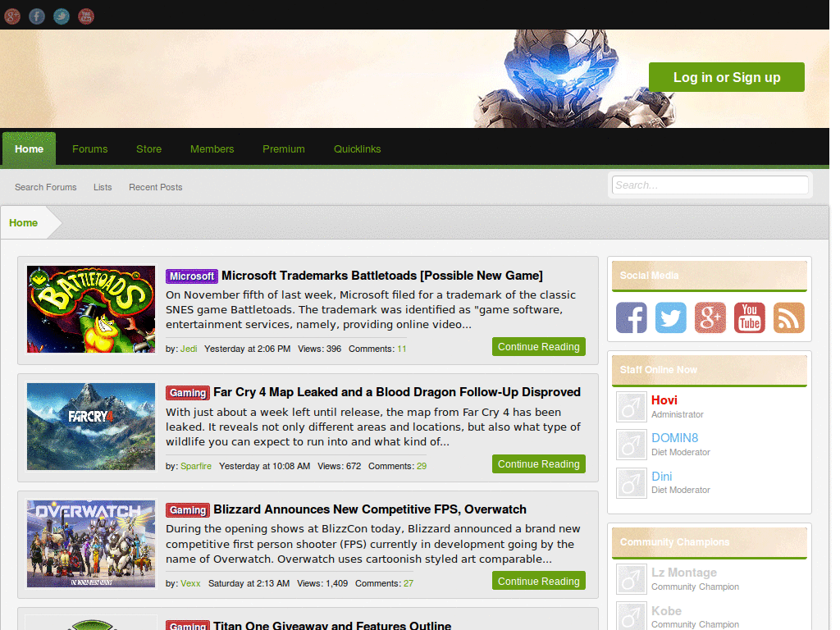Click Lz Montage's avatar icon
840x630 pixels.
pos(632,579)
